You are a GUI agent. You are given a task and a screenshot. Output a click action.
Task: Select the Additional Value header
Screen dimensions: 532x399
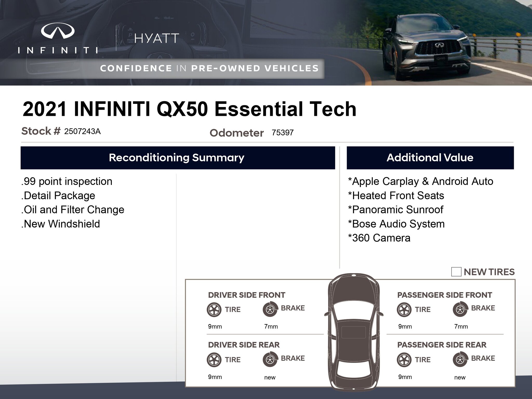pyautogui.click(x=430, y=158)
